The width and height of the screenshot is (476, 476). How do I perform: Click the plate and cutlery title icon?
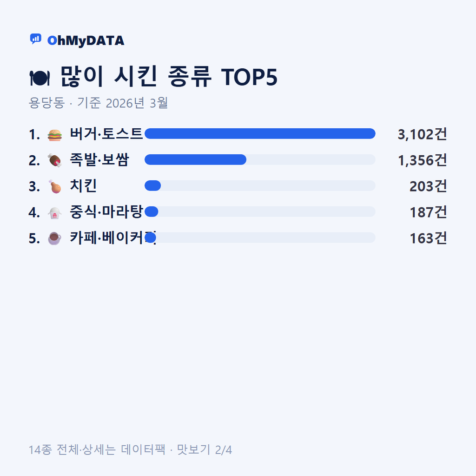coord(40,78)
